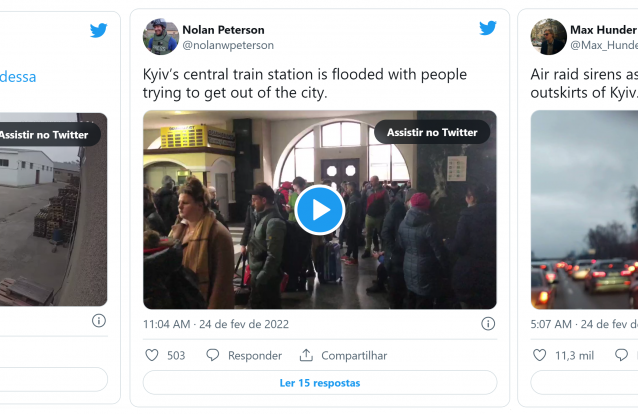
Task: Open Ler 15 respostas button
Action: point(319,383)
